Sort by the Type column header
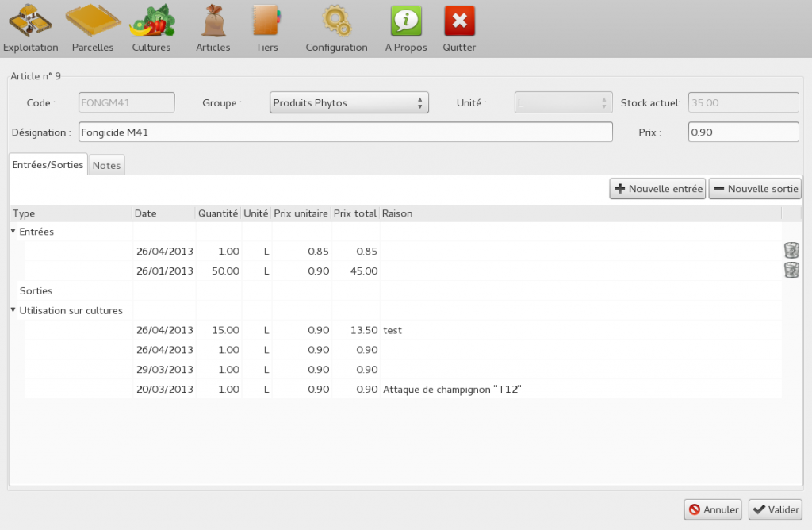This screenshot has height=530, width=812. (71, 213)
